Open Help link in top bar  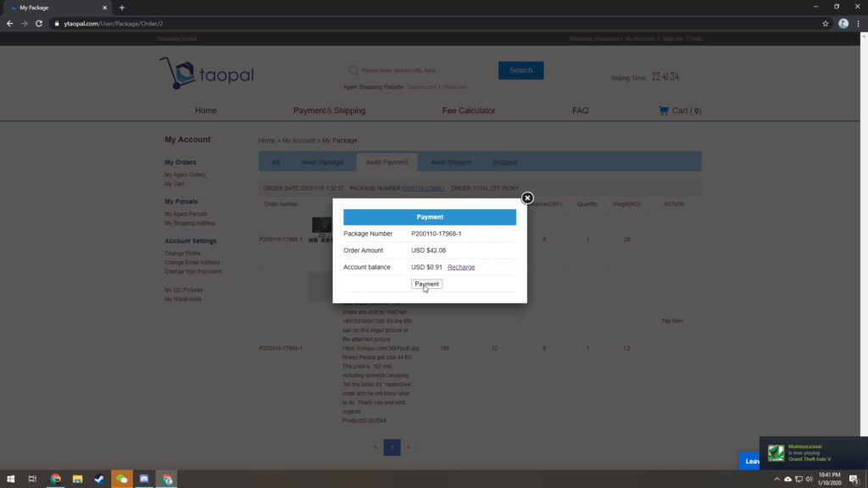696,39
